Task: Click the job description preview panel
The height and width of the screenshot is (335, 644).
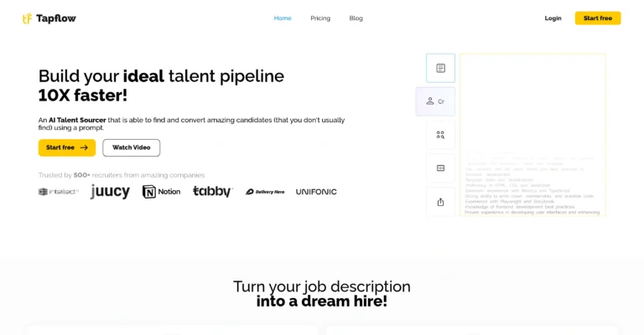Action: tap(532, 136)
